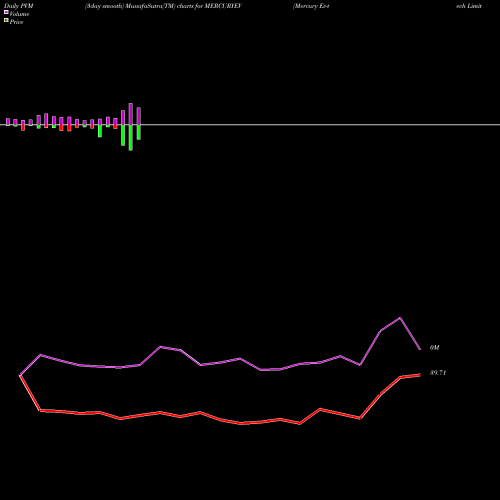Click the Price legend color swatch

click(6, 21)
